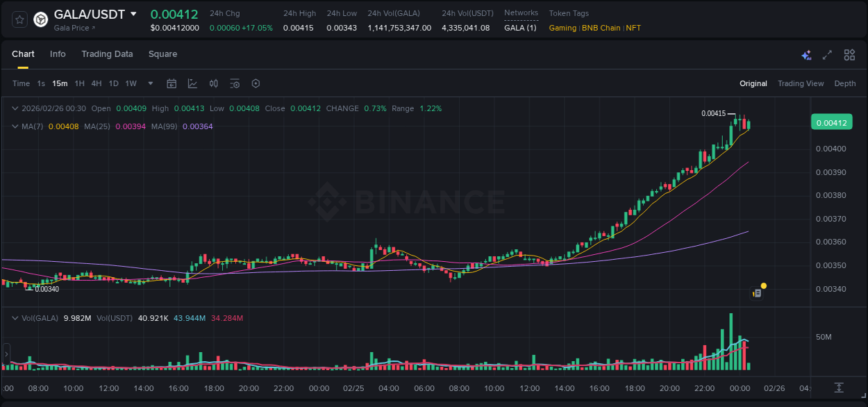Open the widgets grid layout icon
Viewport: 868px width, 407px height.
[x=849, y=54]
